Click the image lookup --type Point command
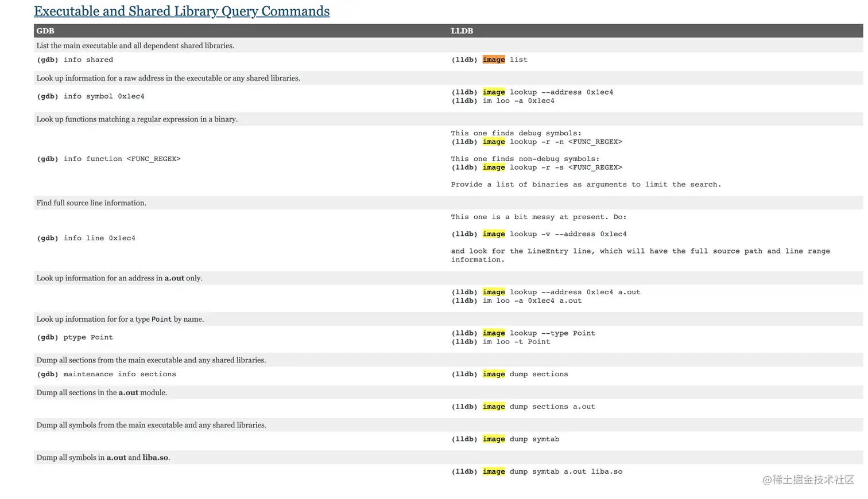Viewport: 868px width, 499px height. tap(524, 333)
